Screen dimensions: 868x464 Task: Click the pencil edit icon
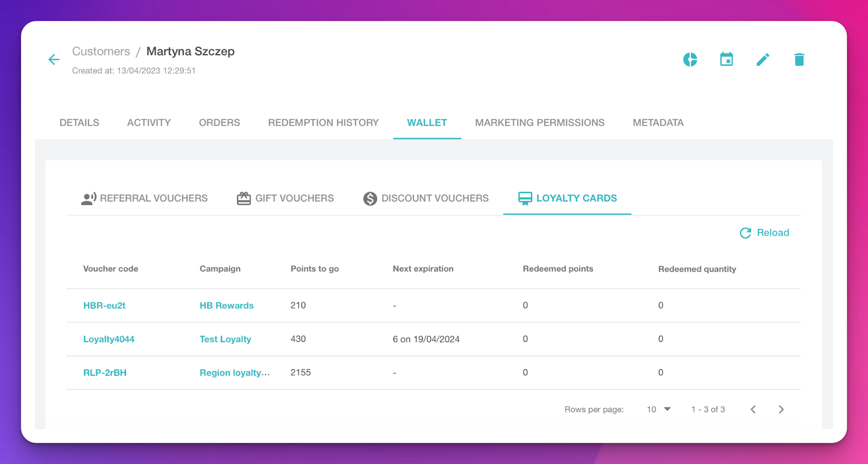pyautogui.click(x=763, y=60)
